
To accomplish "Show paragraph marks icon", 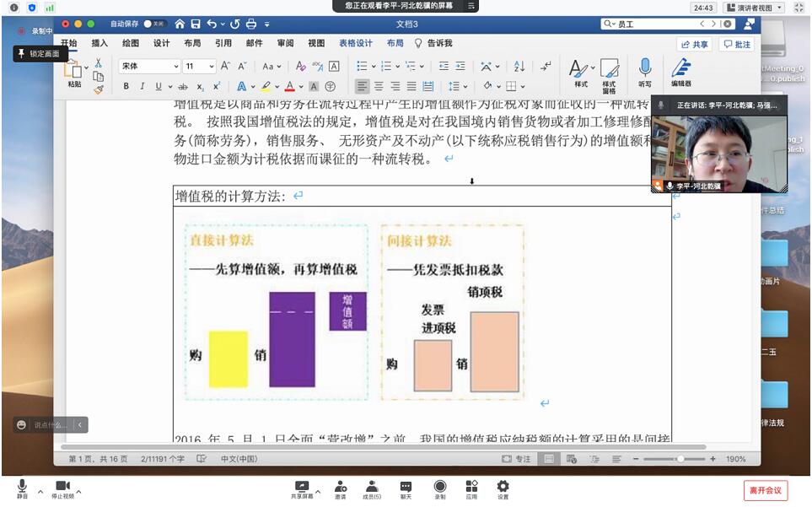I will [x=546, y=66].
